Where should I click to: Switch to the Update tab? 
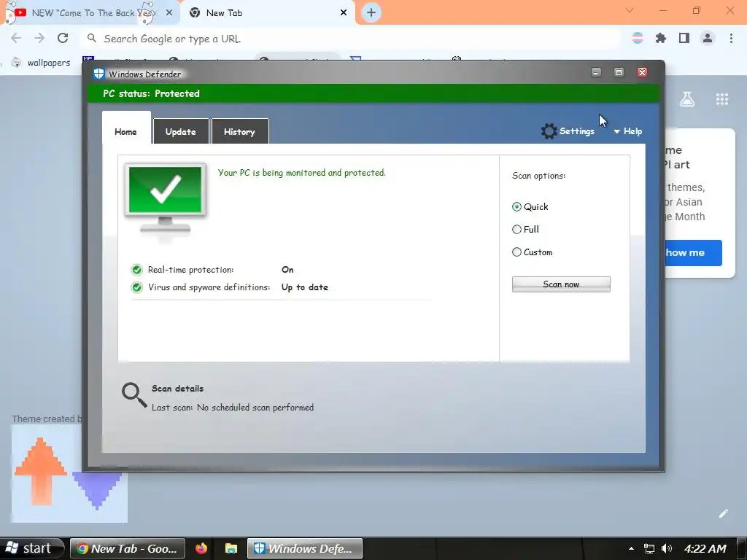coord(181,131)
